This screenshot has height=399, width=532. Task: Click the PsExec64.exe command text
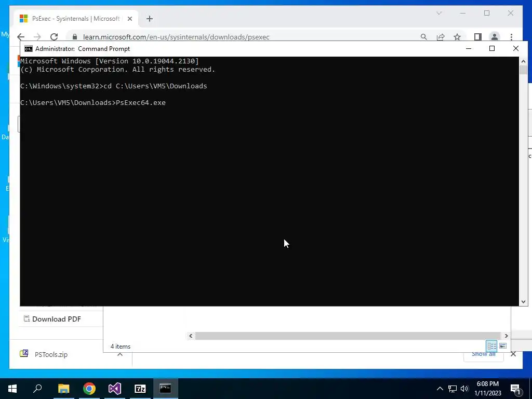pyautogui.click(x=141, y=102)
